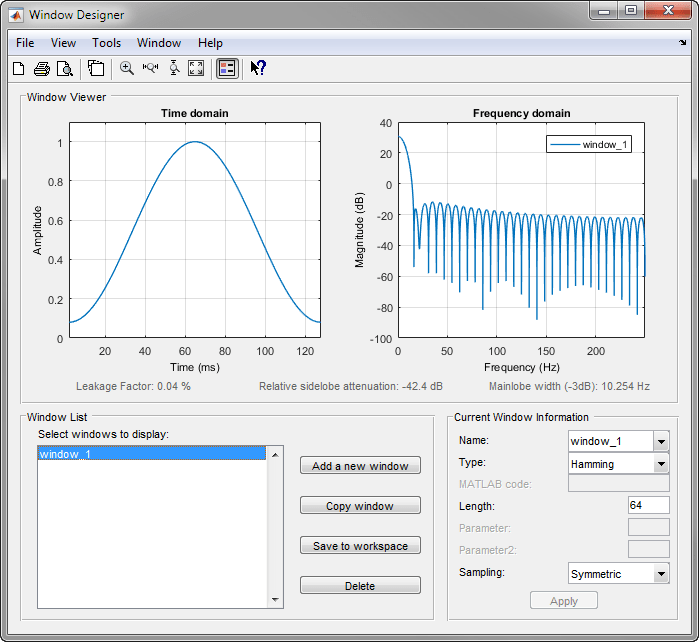
Task: Open the View menu
Action: (63, 43)
